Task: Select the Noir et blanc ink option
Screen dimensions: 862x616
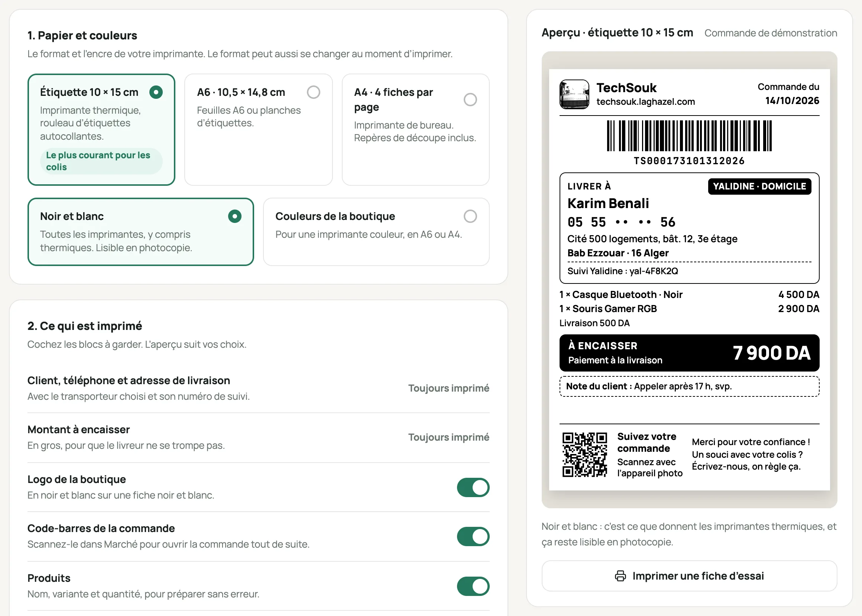Action: tap(141, 231)
